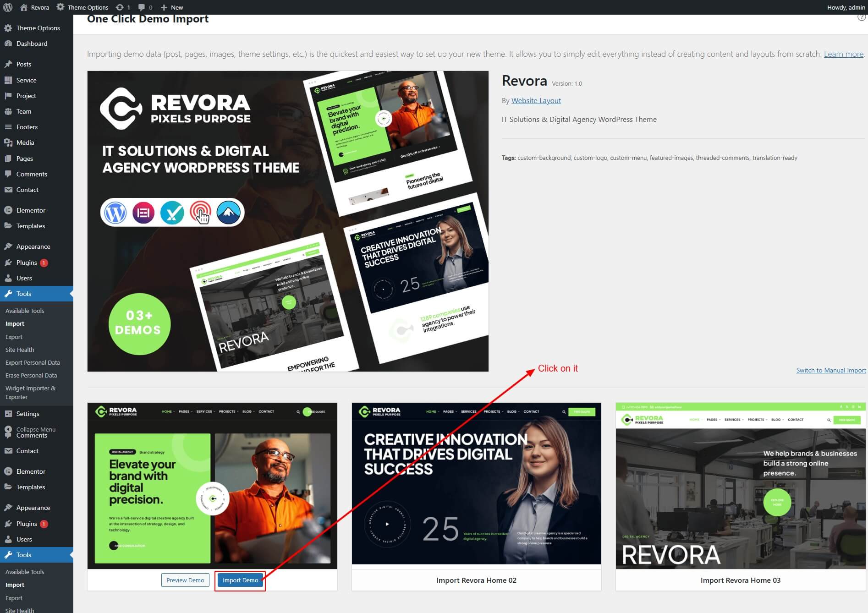This screenshot has width=868, height=613.
Task: Click the Learn more link
Action: coord(843,54)
